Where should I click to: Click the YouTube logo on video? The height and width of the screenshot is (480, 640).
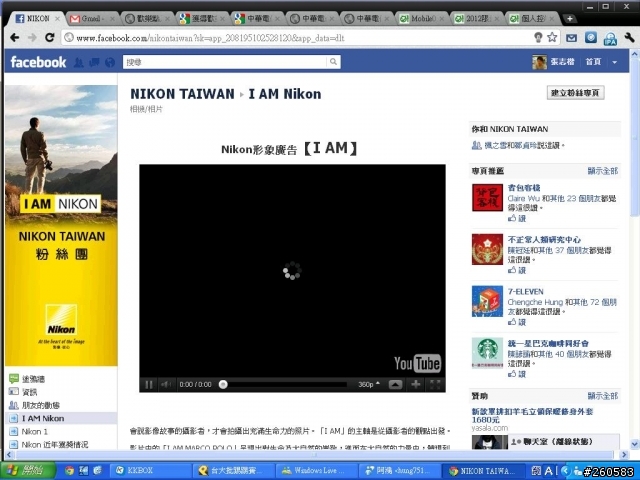(x=417, y=363)
